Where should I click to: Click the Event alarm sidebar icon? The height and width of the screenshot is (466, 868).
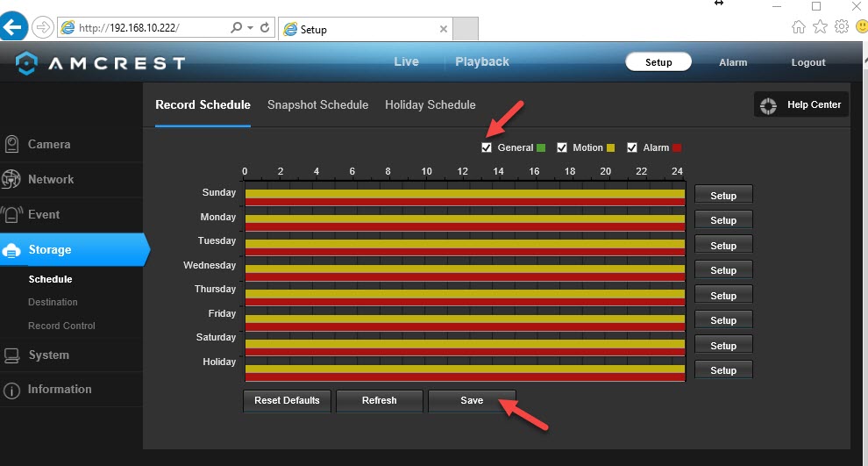pyautogui.click(x=11, y=214)
